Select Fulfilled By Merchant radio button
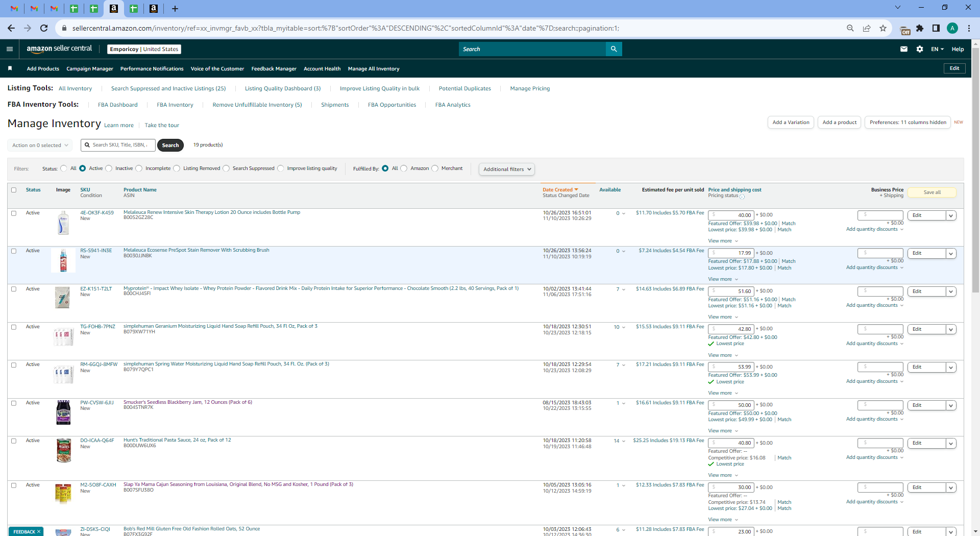This screenshot has width=980, height=536. (435, 168)
